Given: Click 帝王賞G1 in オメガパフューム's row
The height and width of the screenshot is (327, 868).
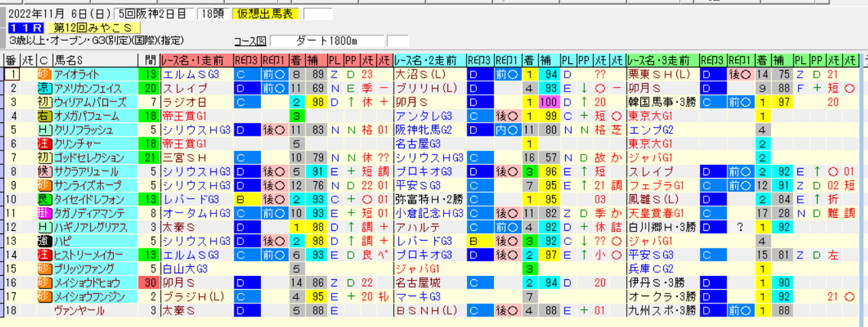Looking at the screenshot, I should pyautogui.click(x=196, y=116).
